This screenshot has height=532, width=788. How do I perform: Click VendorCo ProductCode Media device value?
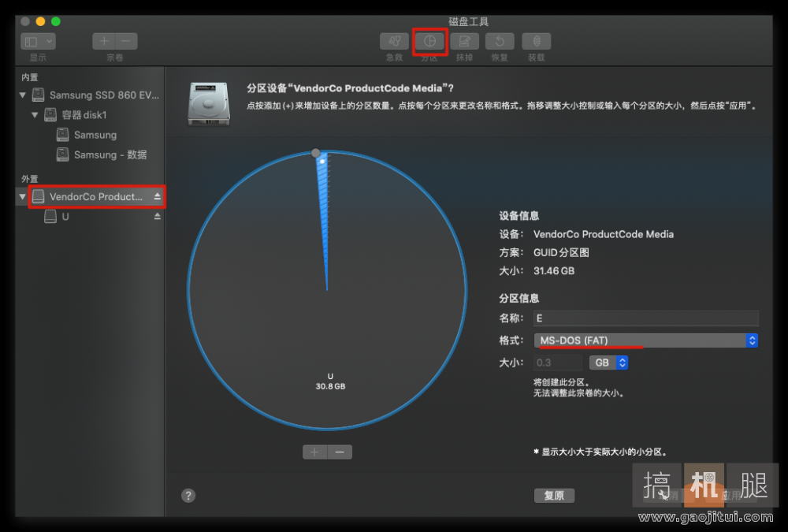point(603,234)
